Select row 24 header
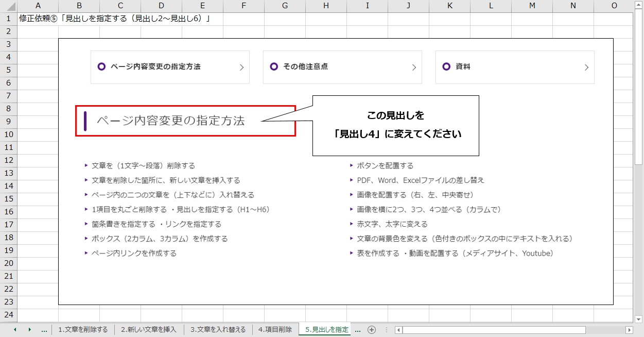The height and width of the screenshot is (337, 644). pyautogui.click(x=8, y=314)
